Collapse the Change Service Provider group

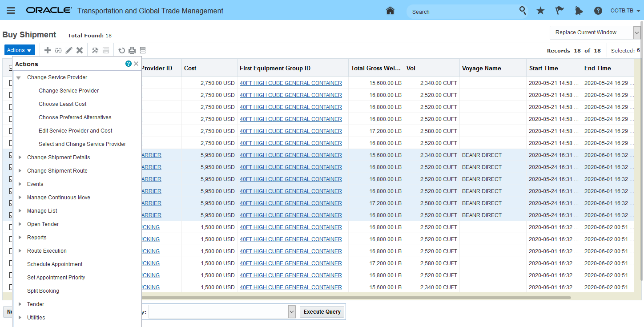point(19,77)
